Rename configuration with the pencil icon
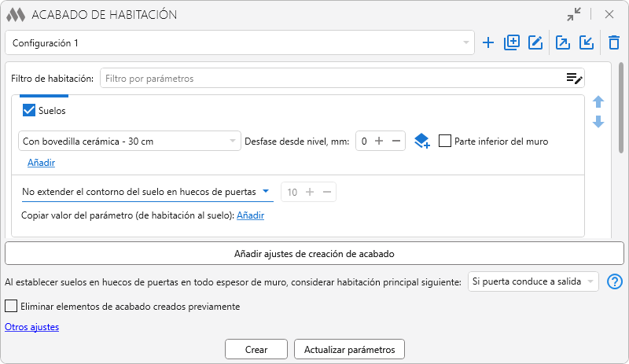The width and height of the screenshot is (629, 364). [536, 43]
